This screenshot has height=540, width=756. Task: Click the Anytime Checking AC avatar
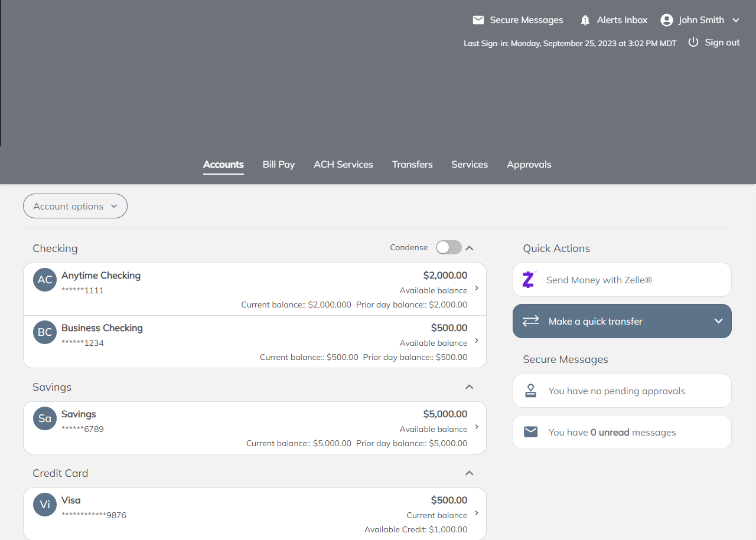(x=45, y=280)
